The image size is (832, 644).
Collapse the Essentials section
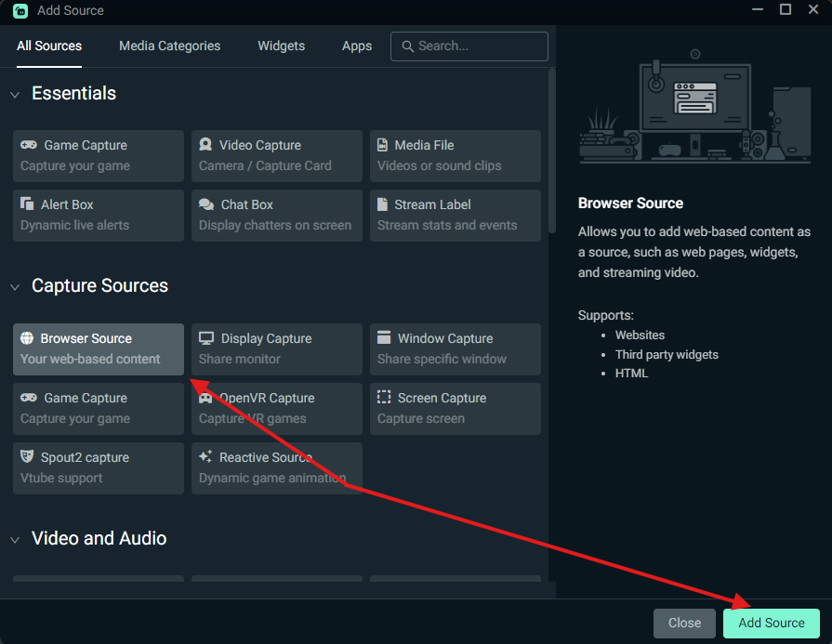[14, 94]
